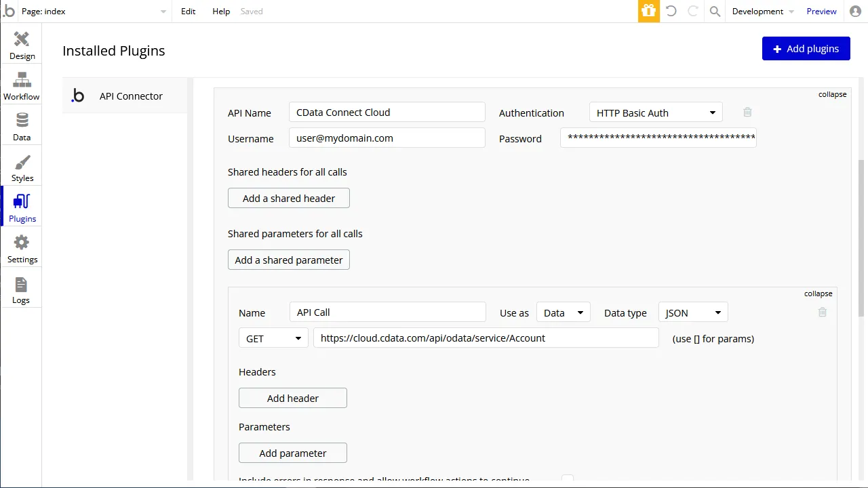The width and height of the screenshot is (868, 488).
Task: Open the GET method dropdown
Action: 273,338
